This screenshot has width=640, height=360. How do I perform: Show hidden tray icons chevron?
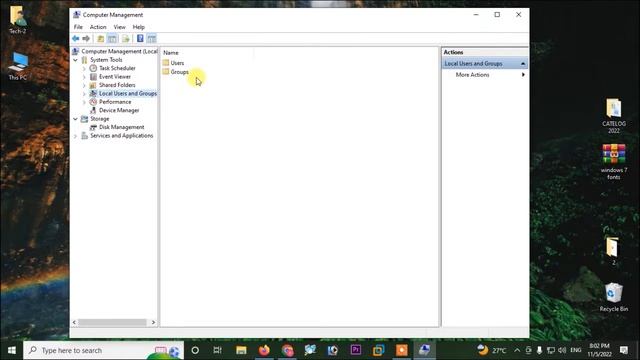click(517, 350)
